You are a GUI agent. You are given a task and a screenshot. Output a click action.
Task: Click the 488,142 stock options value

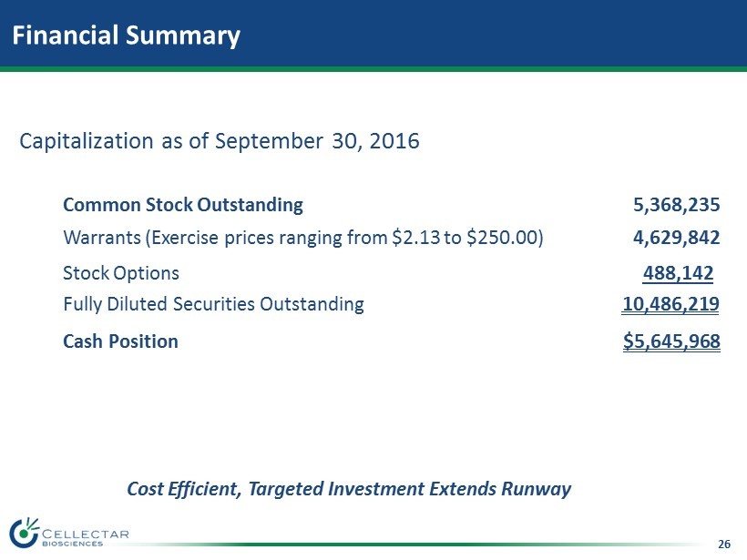pos(678,273)
